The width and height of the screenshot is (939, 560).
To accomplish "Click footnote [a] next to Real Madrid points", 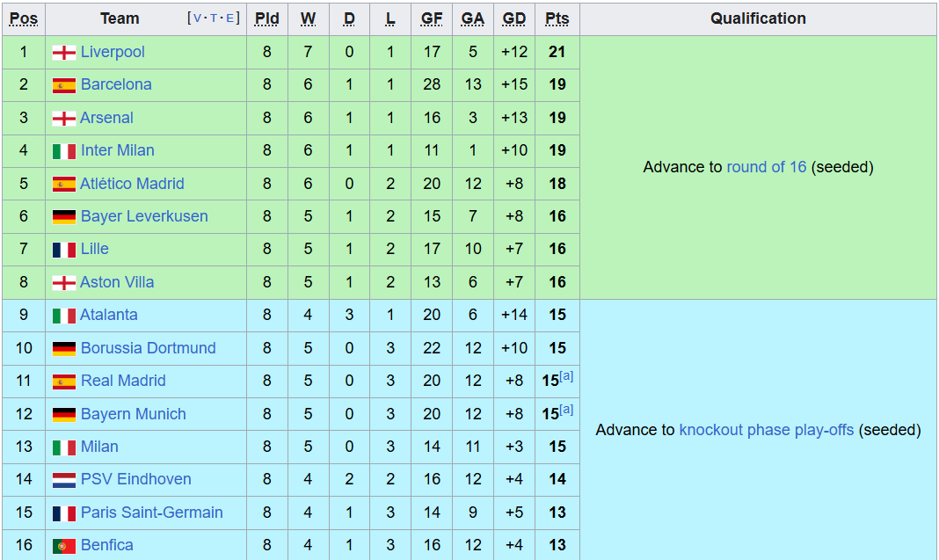I will pyautogui.click(x=566, y=376).
